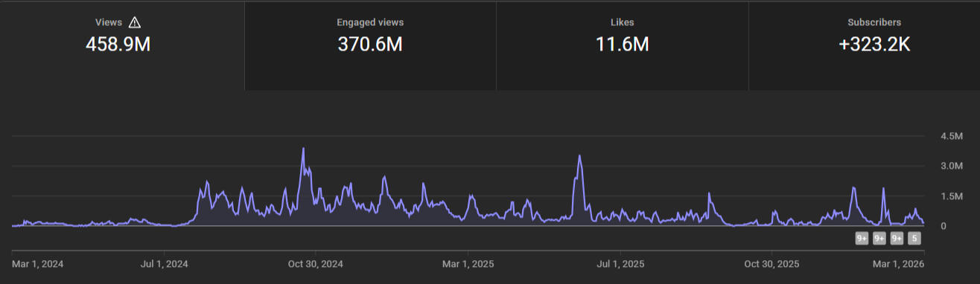This screenshot has width=980, height=284.
Task: Click the 458.9M views total
Action: [x=118, y=45]
